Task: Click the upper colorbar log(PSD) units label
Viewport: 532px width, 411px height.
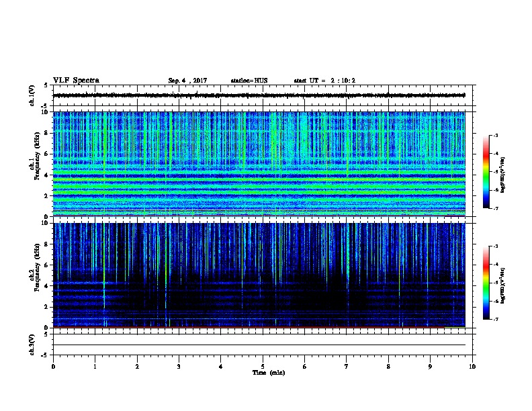Action: tap(503, 175)
